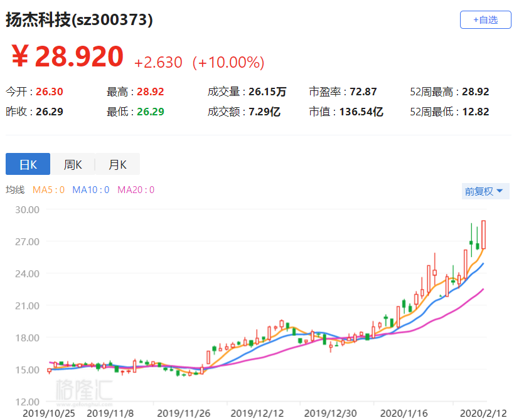The height and width of the screenshot is (420, 514).
Task: Switch to the 月K monthly chart tab
Action: point(117,164)
